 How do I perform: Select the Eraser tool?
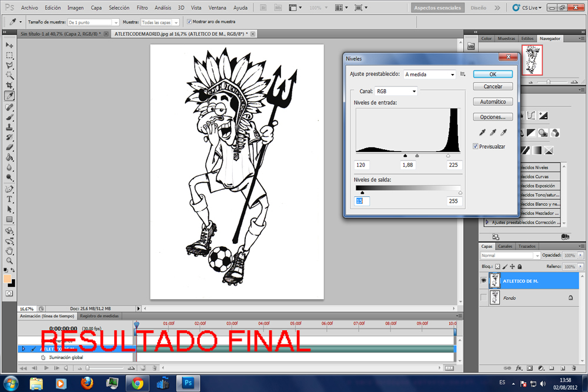tap(9, 148)
